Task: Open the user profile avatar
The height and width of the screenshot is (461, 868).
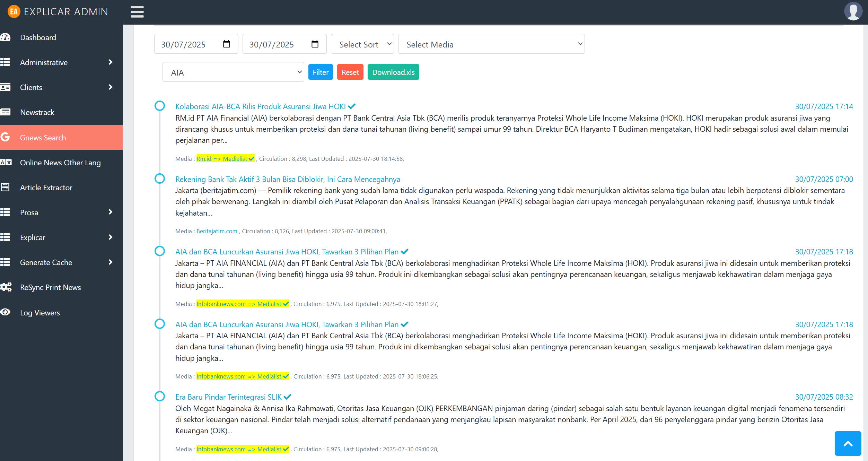Action: pyautogui.click(x=853, y=12)
